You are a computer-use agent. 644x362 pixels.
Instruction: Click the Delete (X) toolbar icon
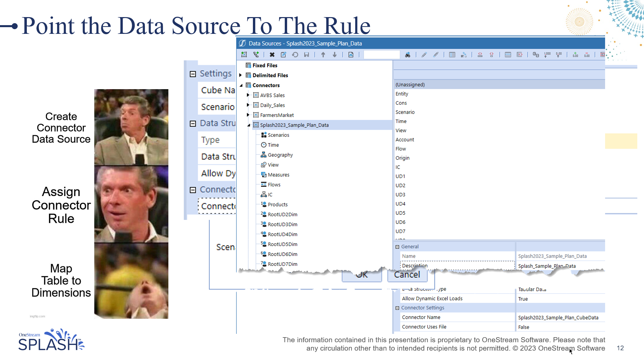click(272, 55)
